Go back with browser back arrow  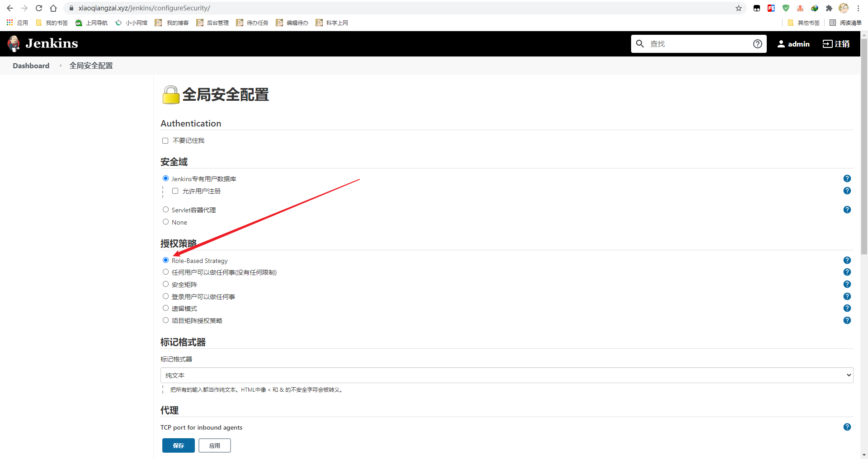[x=10, y=8]
